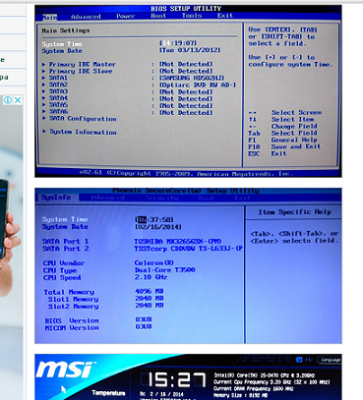Click the System Date value 02/16/2014
The height and width of the screenshot is (400, 363).
tap(158, 227)
